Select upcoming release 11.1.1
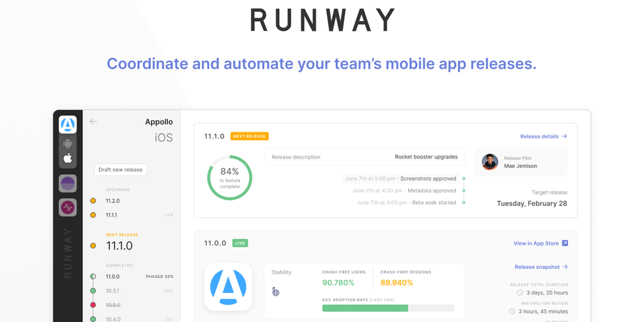 click(112, 215)
